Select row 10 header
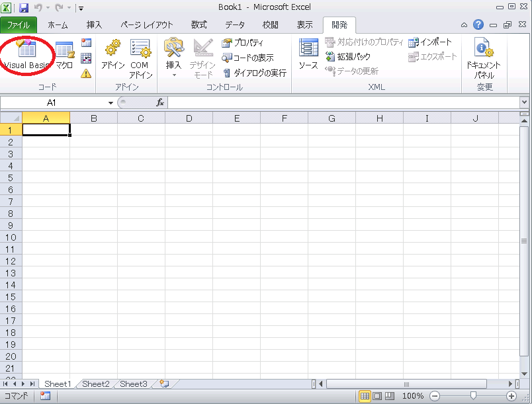The width and height of the screenshot is (532, 404). (11, 237)
